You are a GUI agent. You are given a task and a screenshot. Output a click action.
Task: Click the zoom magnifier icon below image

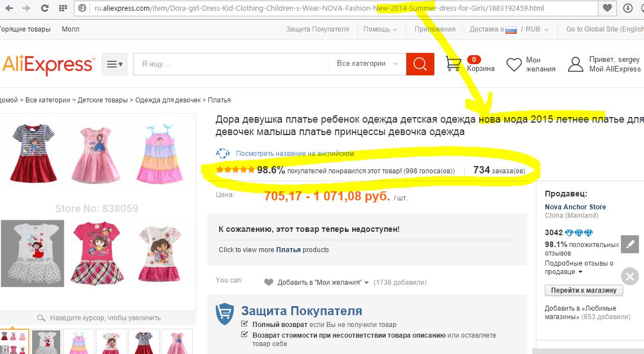[x=41, y=318]
